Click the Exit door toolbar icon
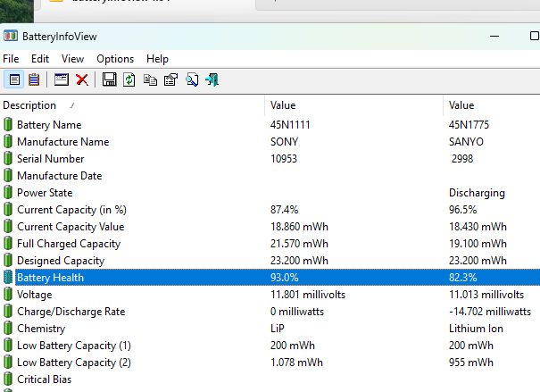Screen dimensions: 540x392 (x=212, y=79)
